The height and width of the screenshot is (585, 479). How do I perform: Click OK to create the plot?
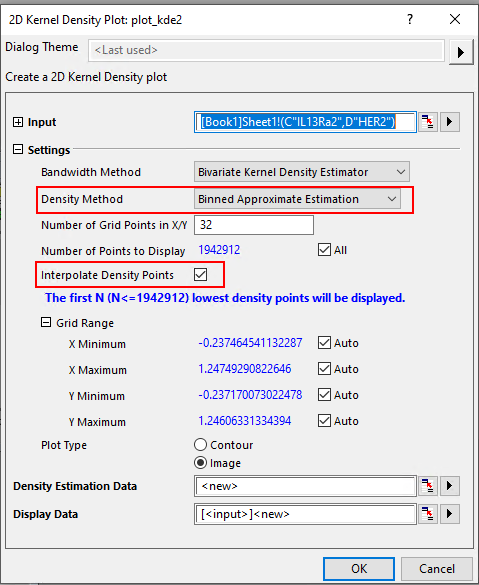[359, 569]
